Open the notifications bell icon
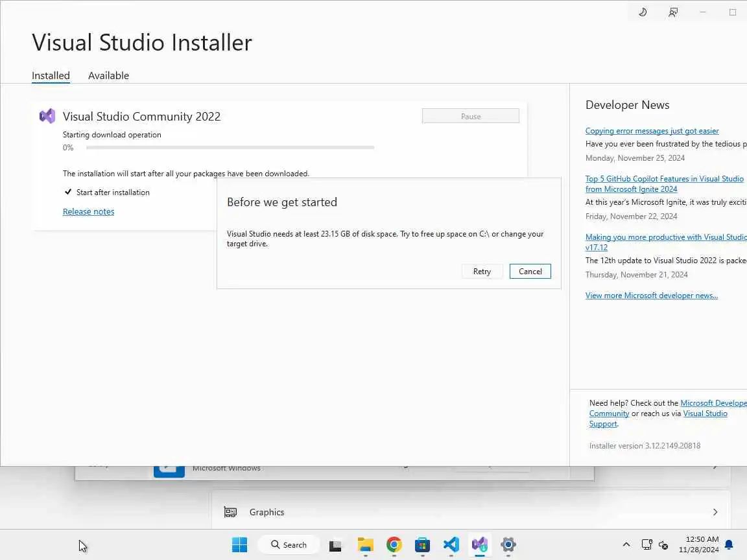The image size is (747, 560). pos(729,544)
